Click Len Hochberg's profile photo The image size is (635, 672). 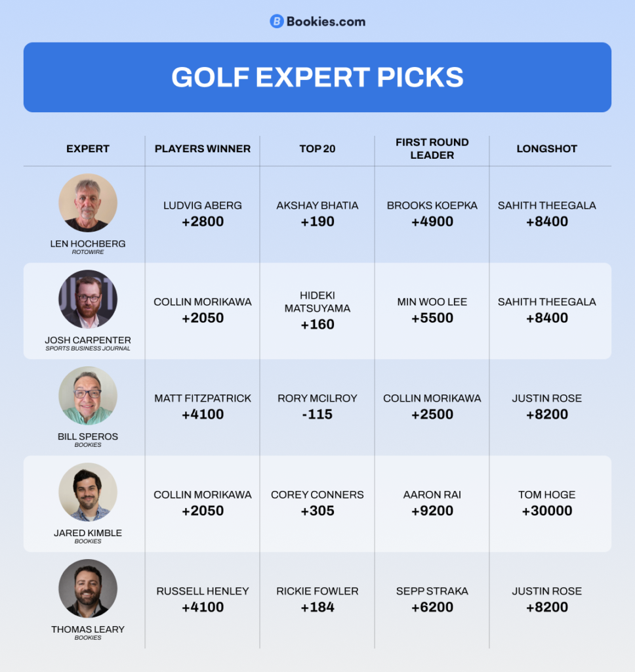[88, 203]
